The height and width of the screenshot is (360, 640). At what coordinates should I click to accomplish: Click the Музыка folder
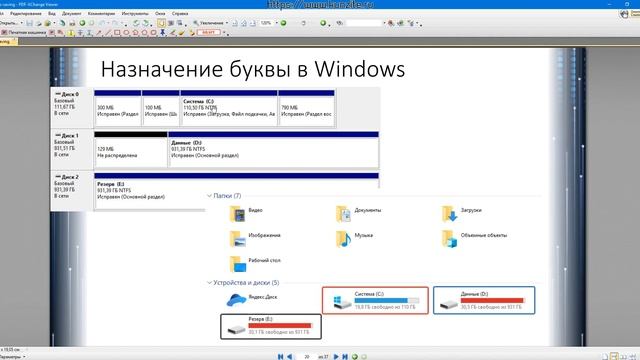[354, 239]
